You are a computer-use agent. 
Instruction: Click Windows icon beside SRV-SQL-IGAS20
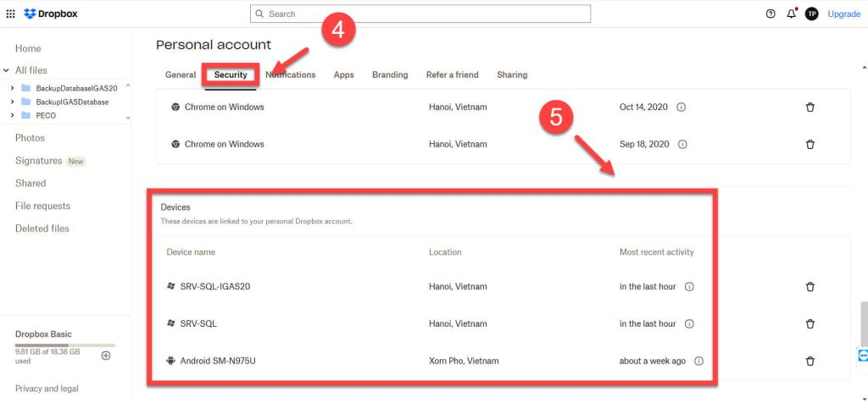pos(171,286)
